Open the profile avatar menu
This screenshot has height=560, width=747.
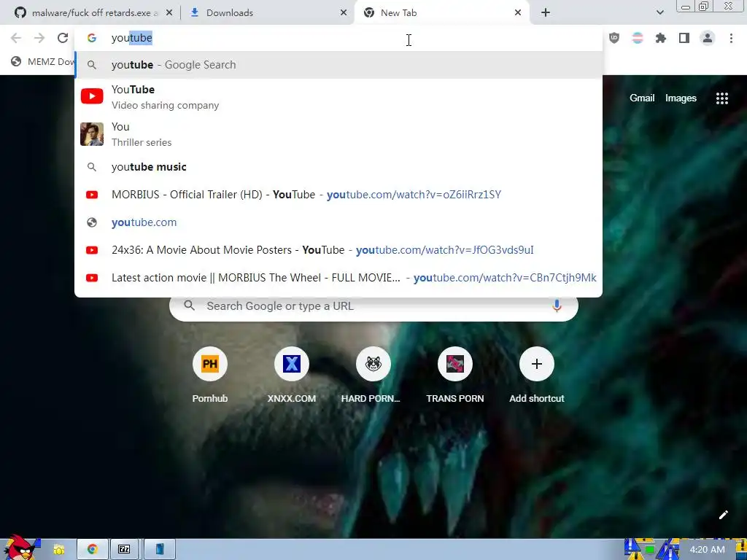(x=708, y=38)
